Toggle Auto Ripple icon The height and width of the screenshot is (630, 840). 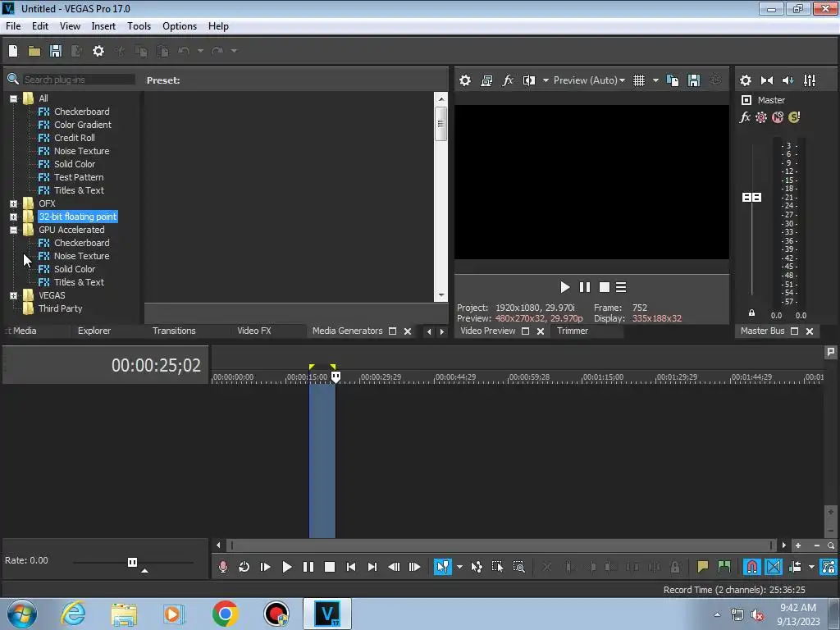point(795,567)
